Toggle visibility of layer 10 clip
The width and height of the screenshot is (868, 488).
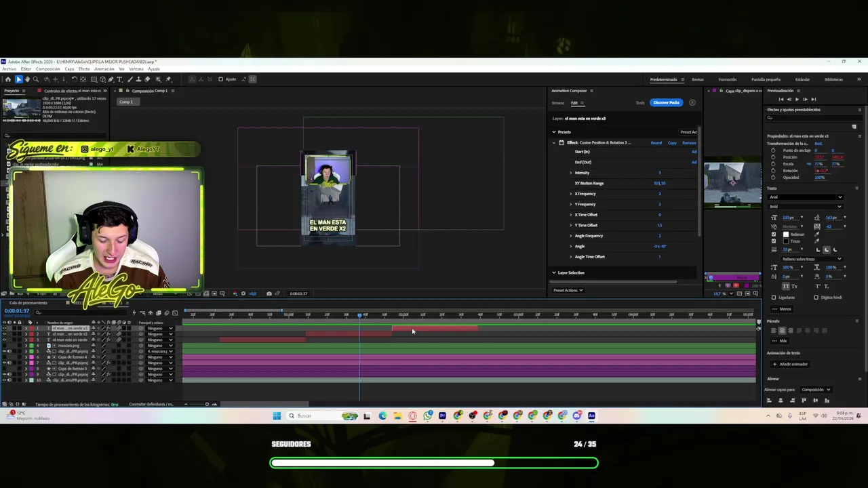pyautogui.click(x=4, y=380)
